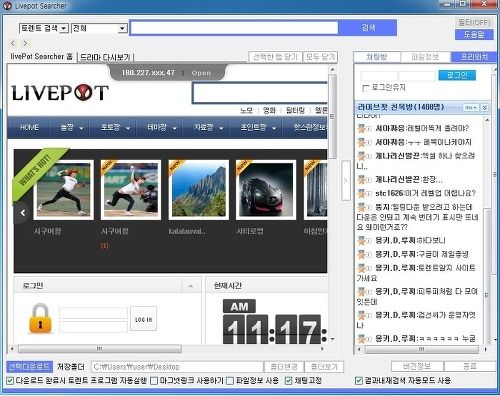Open the 프리와치 tab
This screenshot has height=396, width=500.
point(474,57)
